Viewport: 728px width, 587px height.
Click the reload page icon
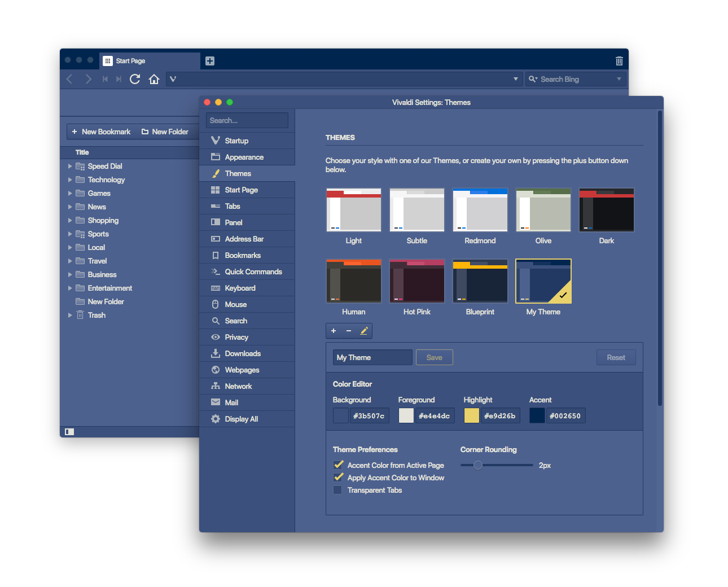(x=135, y=79)
